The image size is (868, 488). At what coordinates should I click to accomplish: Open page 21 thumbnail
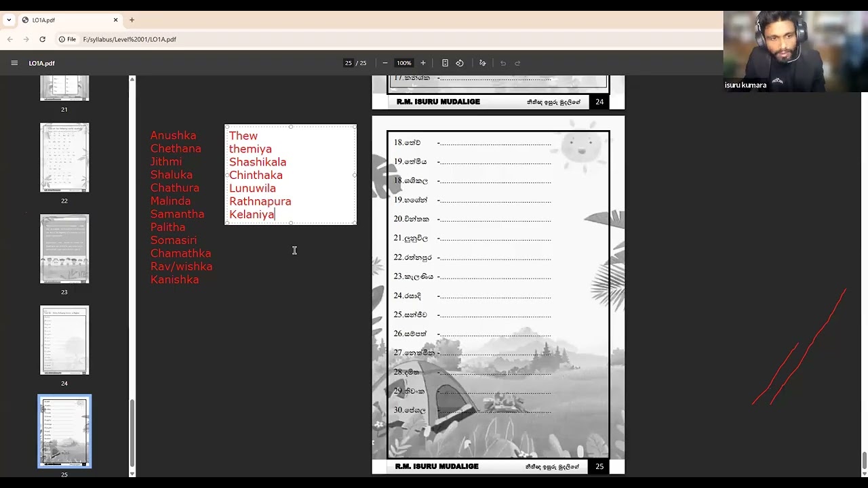click(64, 88)
